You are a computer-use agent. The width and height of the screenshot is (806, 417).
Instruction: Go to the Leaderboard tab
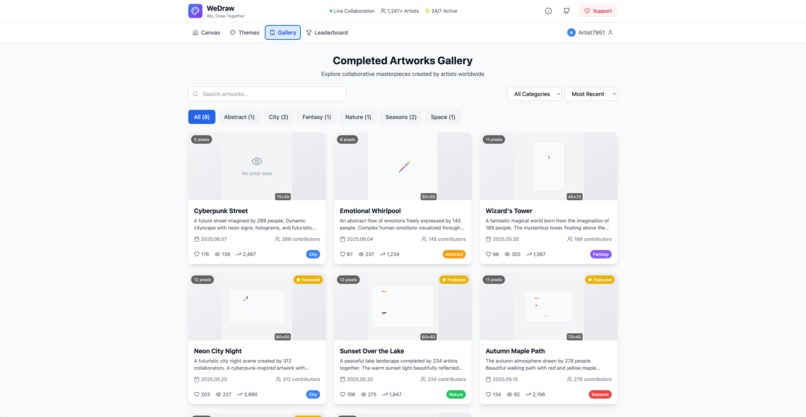pyautogui.click(x=327, y=32)
